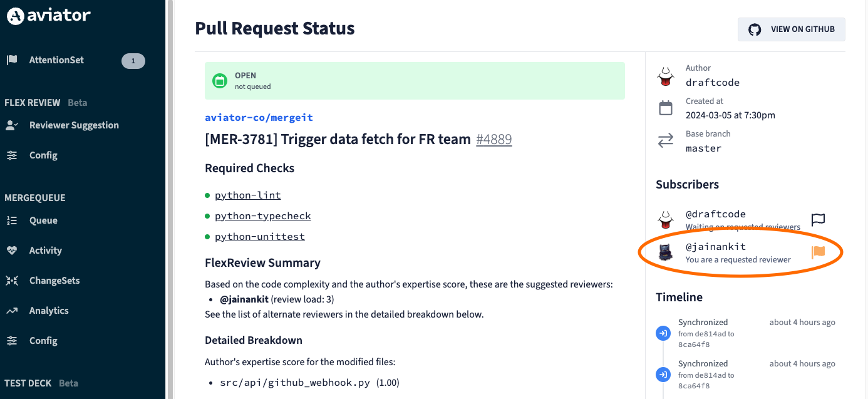Click the FlexReview Config sliders icon
The image size is (868, 399).
12,155
